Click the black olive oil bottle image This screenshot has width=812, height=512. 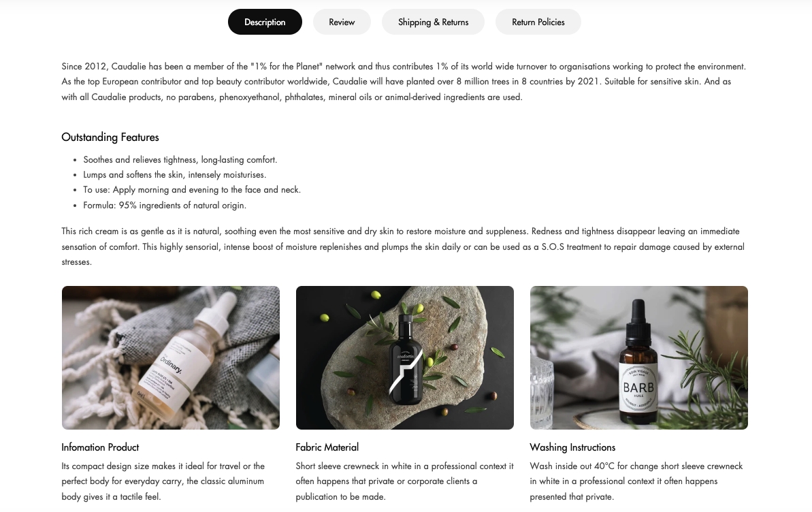pos(404,357)
